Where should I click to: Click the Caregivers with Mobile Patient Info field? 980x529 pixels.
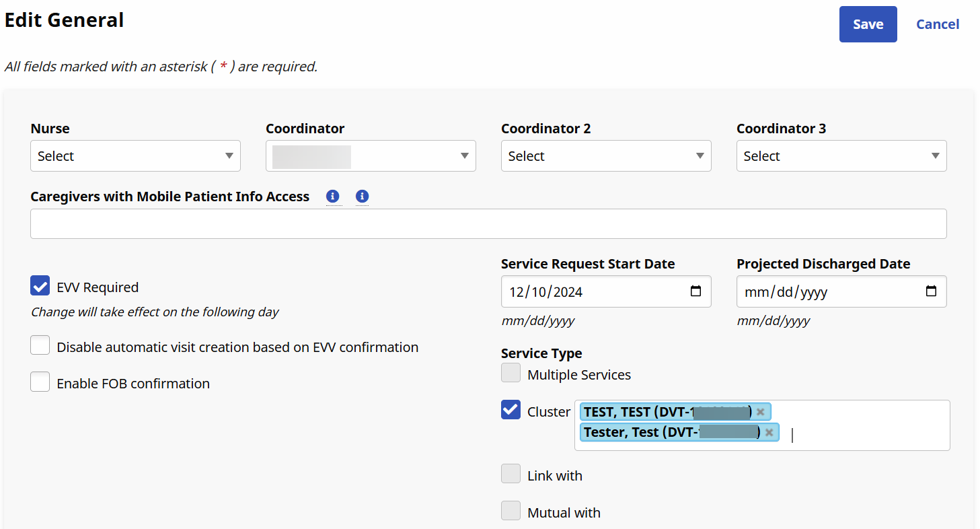coord(488,224)
